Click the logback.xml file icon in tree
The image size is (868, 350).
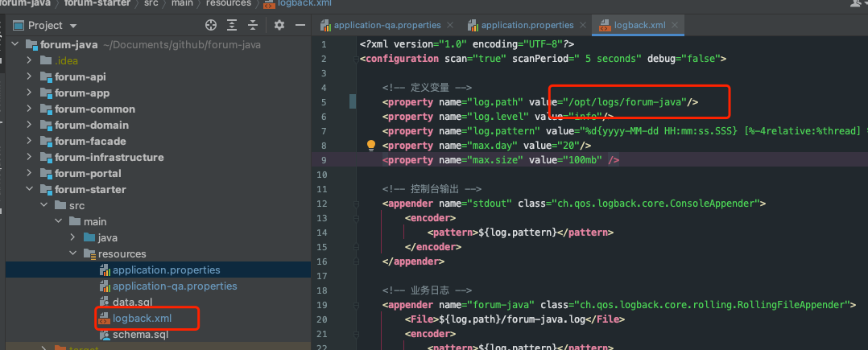pos(104,318)
